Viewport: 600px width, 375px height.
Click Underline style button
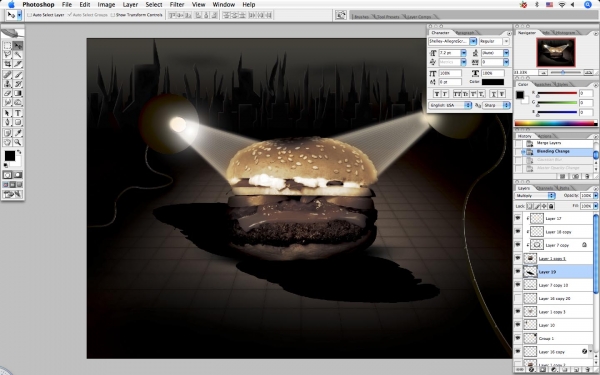point(493,94)
